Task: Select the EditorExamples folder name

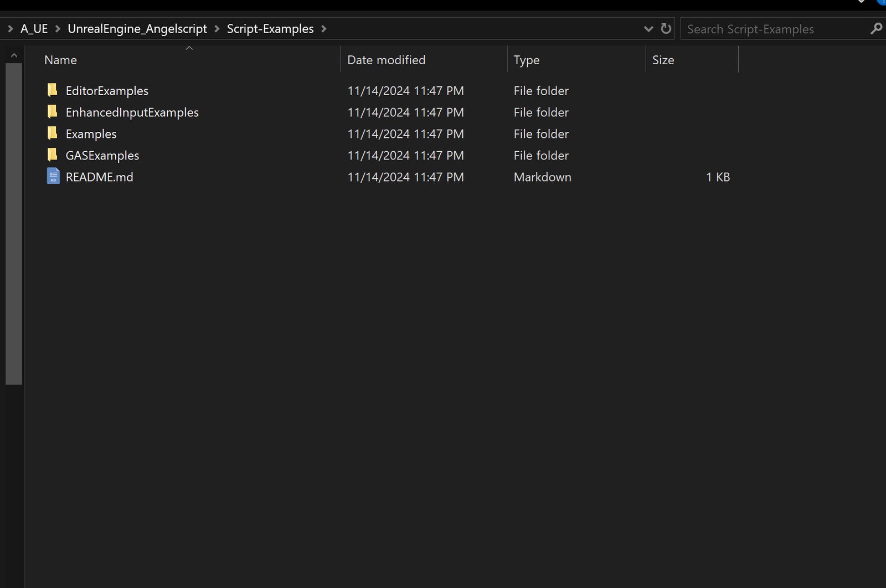Action: coord(107,91)
